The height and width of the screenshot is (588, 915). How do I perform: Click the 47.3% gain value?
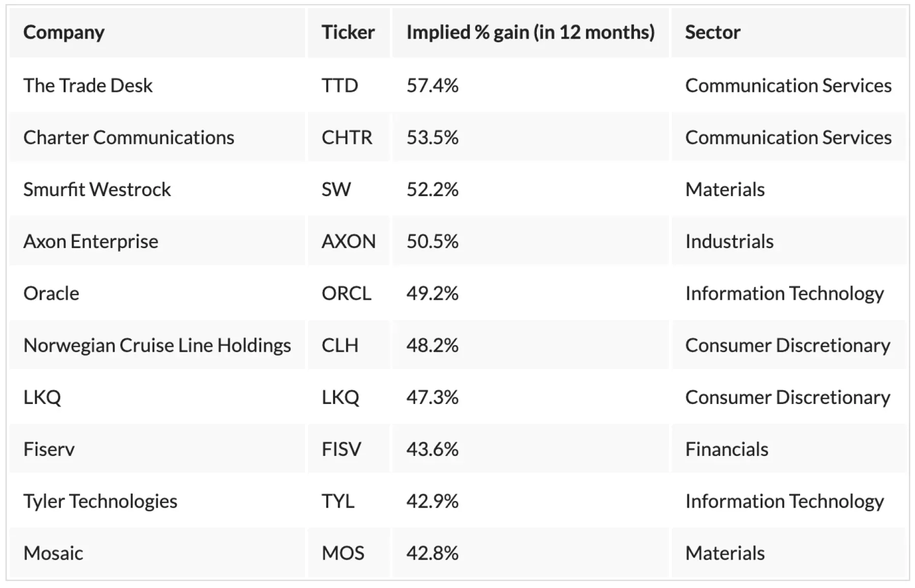click(x=432, y=397)
